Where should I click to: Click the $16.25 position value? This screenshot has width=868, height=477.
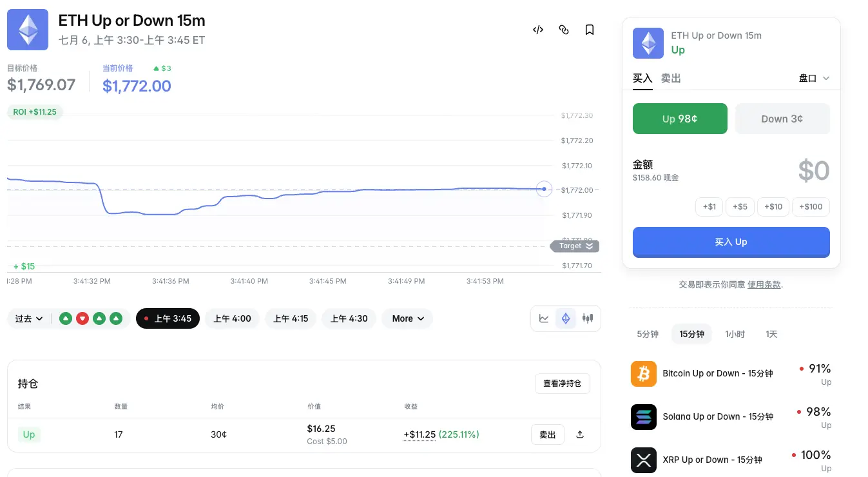coord(322,429)
